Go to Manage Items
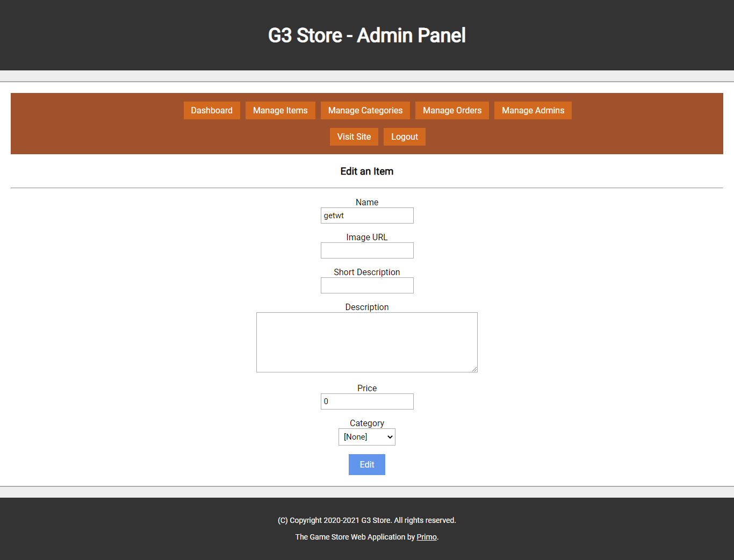734x560 pixels. click(280, 110)
